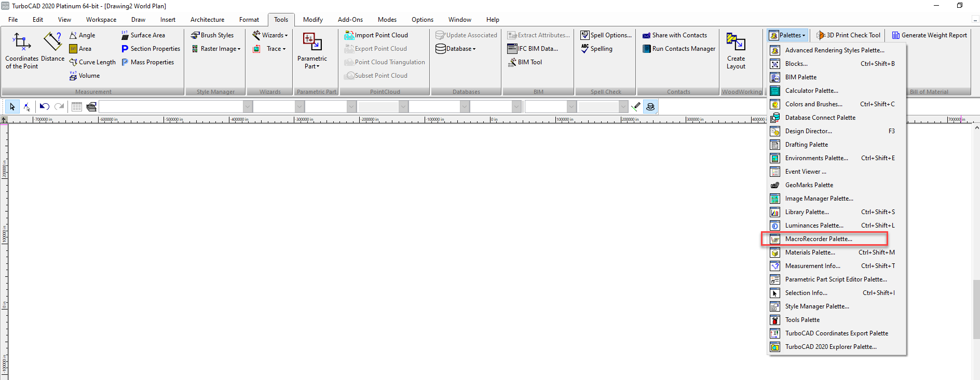
Task: Select Luminances Palette
Action: point(837,226)
